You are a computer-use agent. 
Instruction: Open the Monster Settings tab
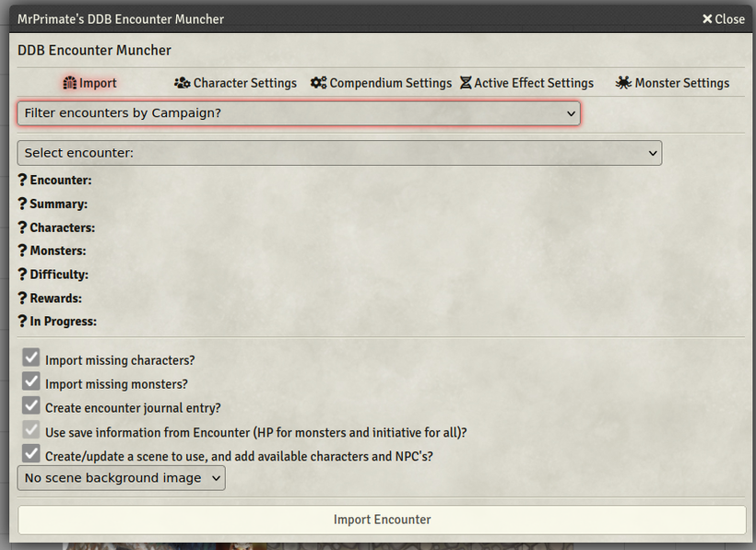(x=672, y=83)
